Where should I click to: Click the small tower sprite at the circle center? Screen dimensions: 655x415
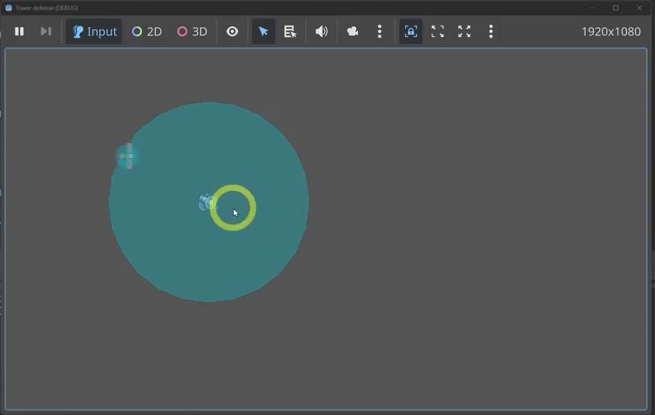(x=207, y=202)
